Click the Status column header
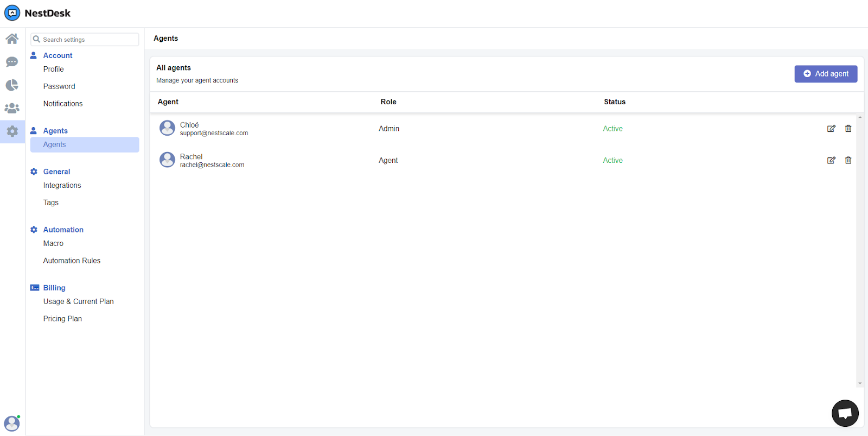Viewport: 868px width, 436px height. point(615,102)
